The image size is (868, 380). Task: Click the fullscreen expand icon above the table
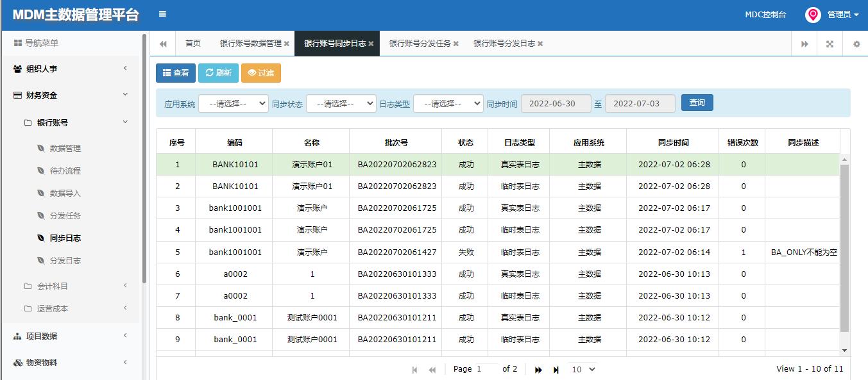point(830,43)
